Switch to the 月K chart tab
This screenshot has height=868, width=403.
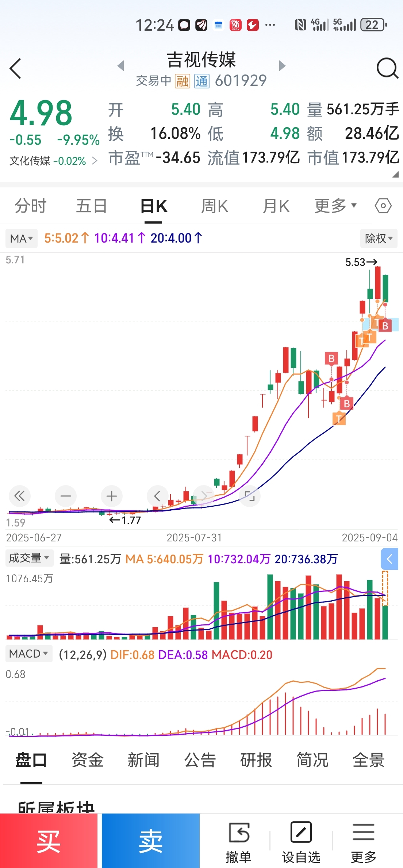click(276, 206)
